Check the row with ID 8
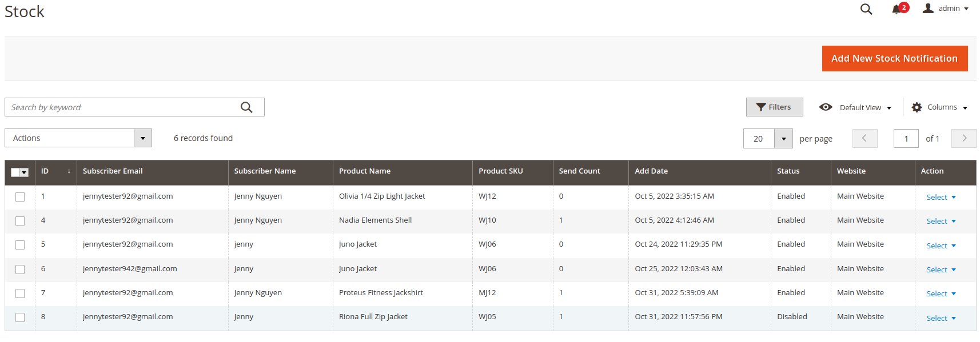 [20, 317]
